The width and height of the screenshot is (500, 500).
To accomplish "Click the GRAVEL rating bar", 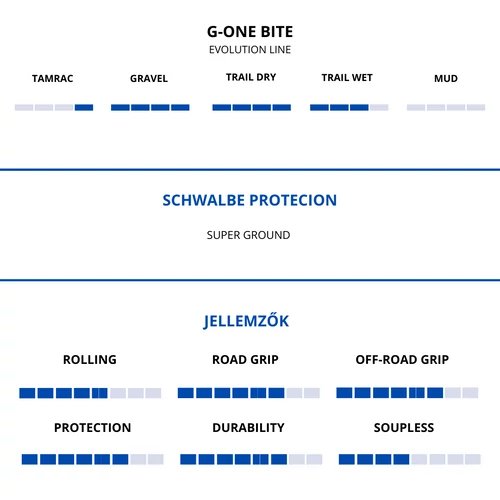I will (150, 107).
